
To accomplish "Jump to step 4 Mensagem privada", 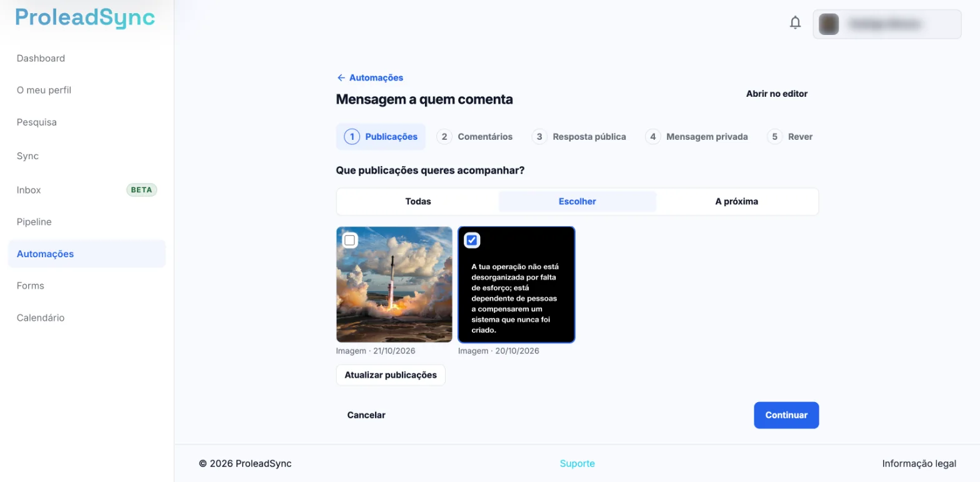I will (697, 137).
